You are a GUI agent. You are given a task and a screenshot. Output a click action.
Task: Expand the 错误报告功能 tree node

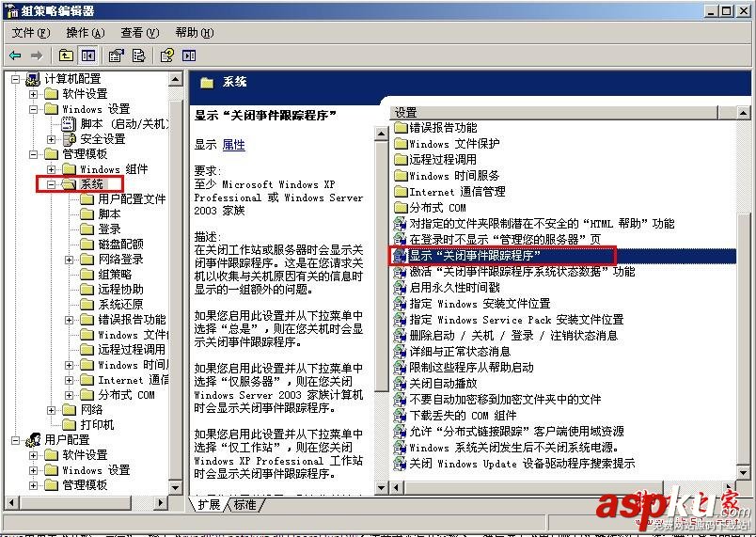pos(69,320)
